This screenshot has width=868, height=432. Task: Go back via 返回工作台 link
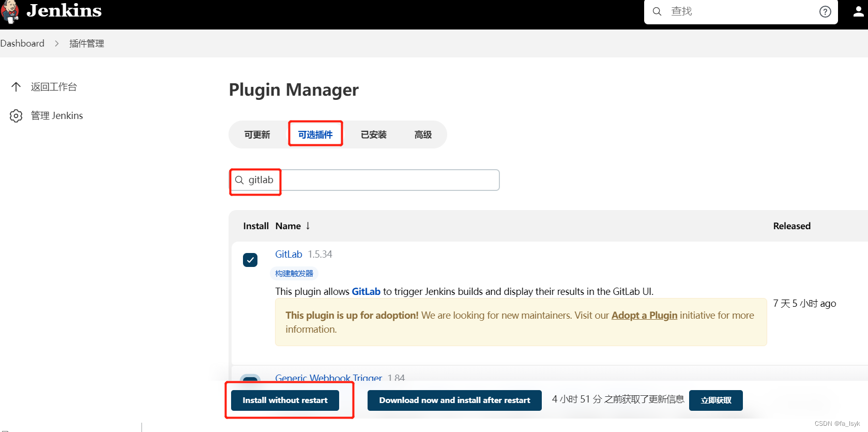coord(54,86)
